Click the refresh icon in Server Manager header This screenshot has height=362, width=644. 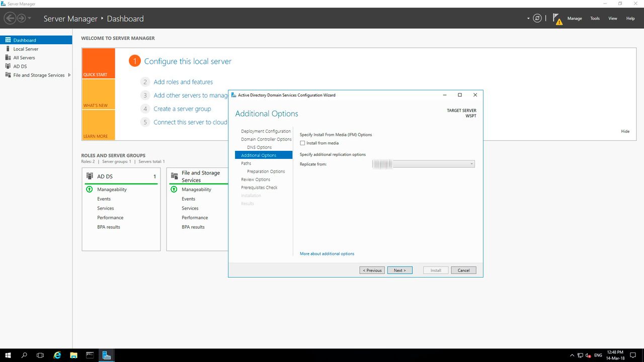(x=537, y=18)
